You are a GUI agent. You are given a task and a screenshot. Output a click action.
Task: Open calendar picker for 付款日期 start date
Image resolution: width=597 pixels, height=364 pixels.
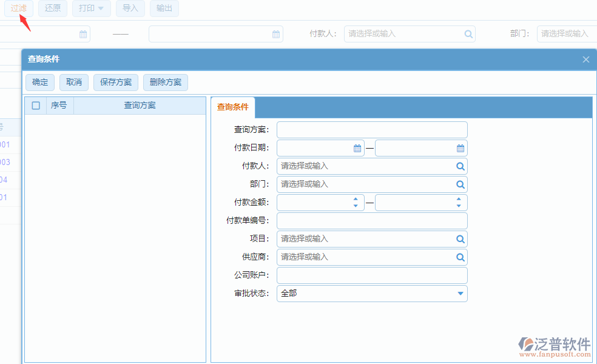pos(355,147)
